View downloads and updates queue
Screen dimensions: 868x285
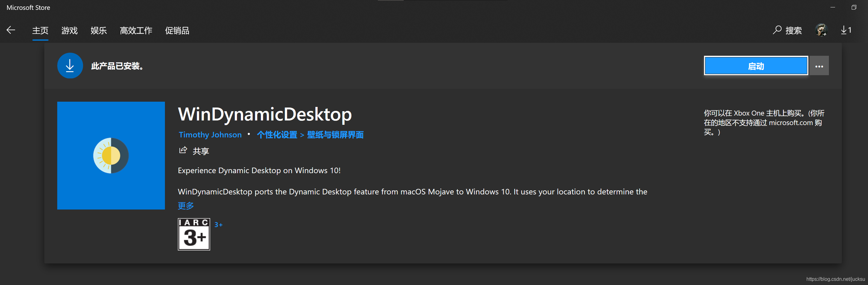846,30
